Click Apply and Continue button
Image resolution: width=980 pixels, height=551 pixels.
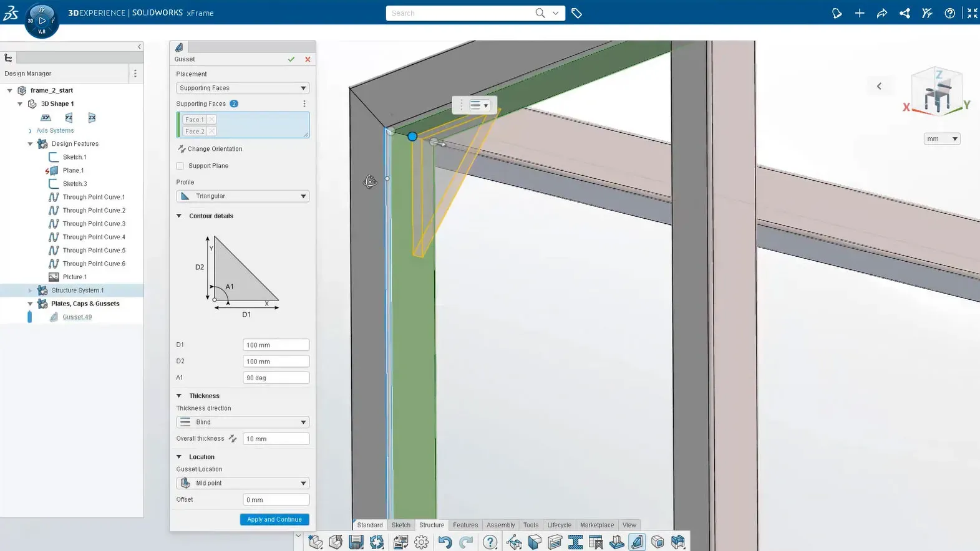tap(274, 519)
